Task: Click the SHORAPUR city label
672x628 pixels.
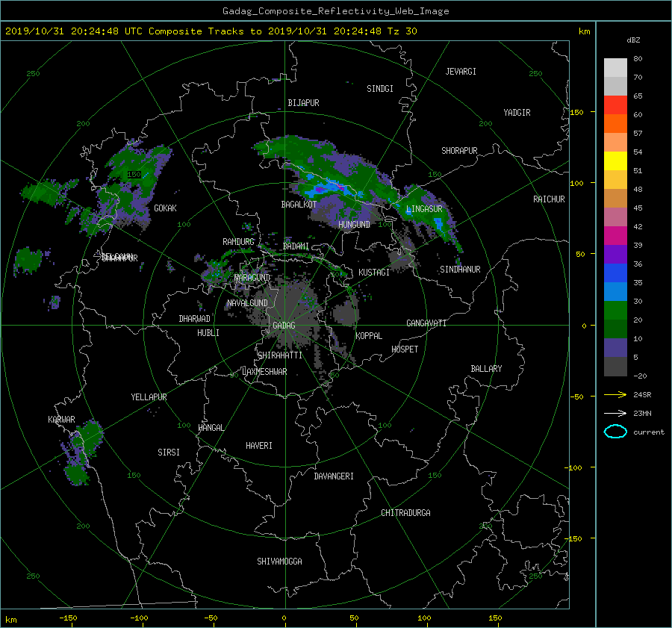Action: (459, 151)
